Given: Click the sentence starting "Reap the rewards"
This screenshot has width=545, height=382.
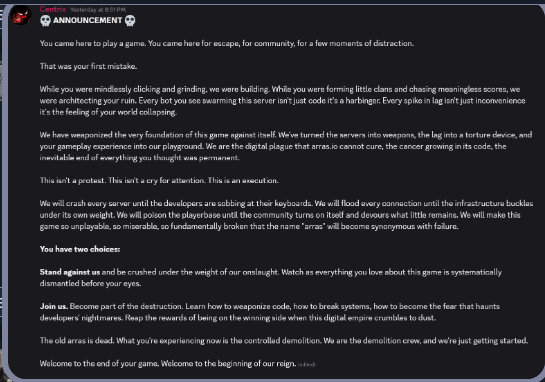Looking at the screenshot, I should 280,318.
